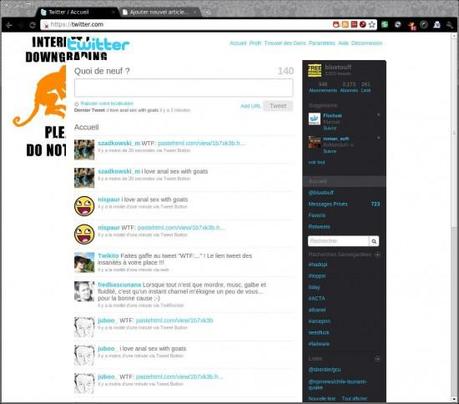Click into the Rechercher search field
The width and height of the screenshot is (459, 404).
click(338, 241)
